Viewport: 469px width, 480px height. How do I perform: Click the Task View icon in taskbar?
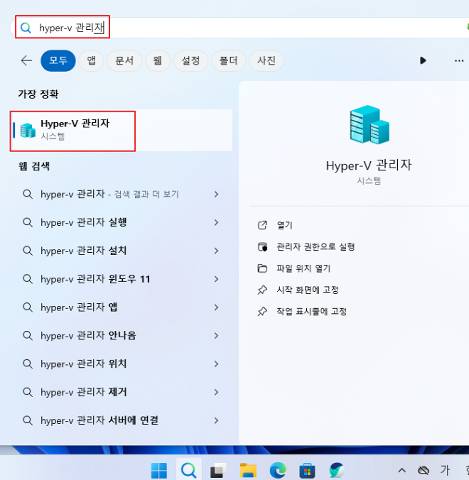coord(217,470)
